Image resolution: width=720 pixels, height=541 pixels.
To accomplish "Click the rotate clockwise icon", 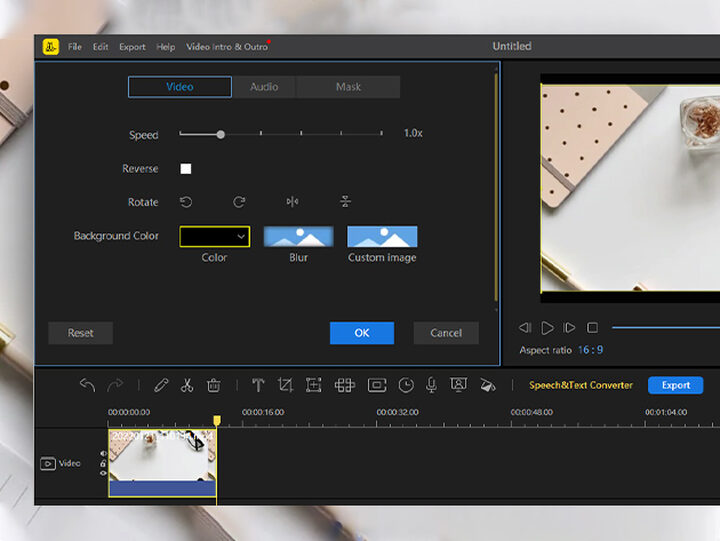I will click(x=239, y=202).
